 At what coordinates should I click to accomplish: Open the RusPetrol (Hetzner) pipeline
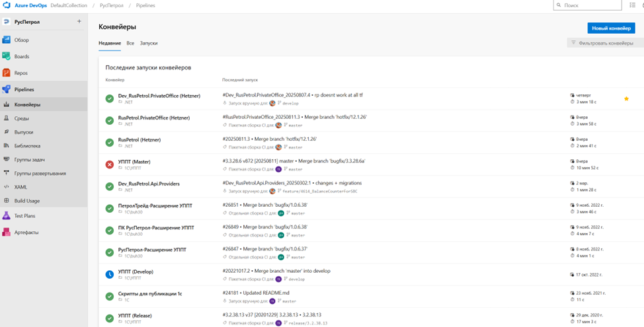139,140
